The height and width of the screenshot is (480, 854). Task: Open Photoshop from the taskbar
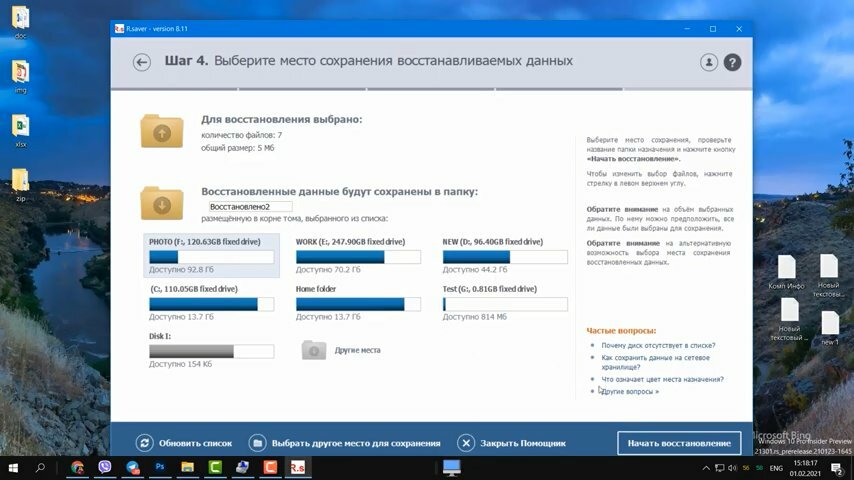tap(160, 467)
